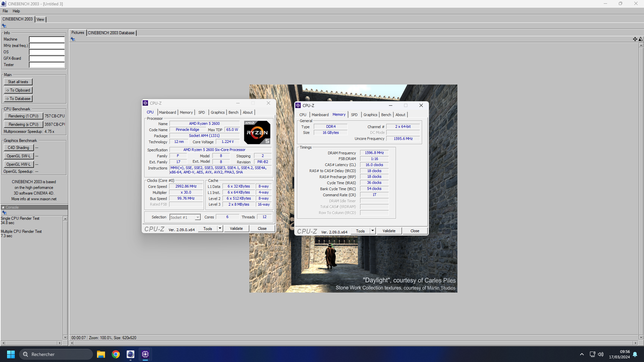Open the volume tray icon
Image resolution: width=644 pixels, height=362 pixels.
tap(601, 354)
